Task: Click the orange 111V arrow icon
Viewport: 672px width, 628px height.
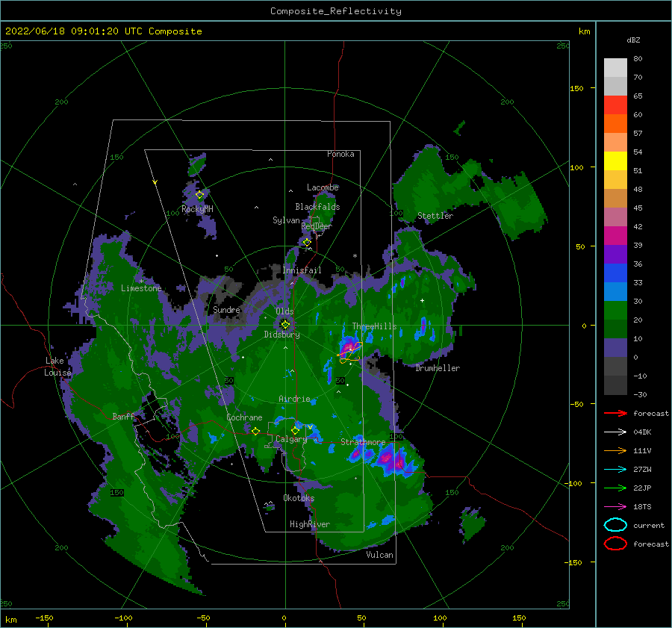Action: [615, 450]
